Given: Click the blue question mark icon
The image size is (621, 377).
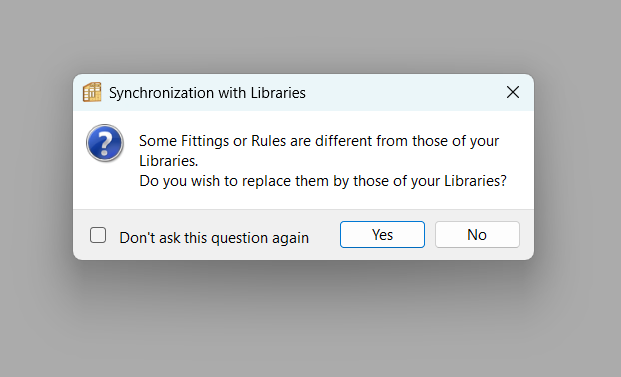Looking at the screenshot, I should [105, 143].
